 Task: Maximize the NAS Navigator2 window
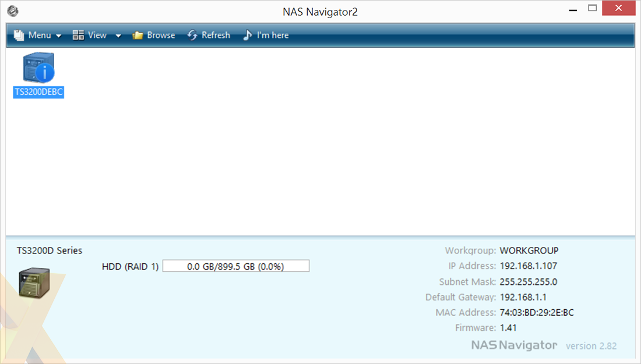(x=593, y=8)
